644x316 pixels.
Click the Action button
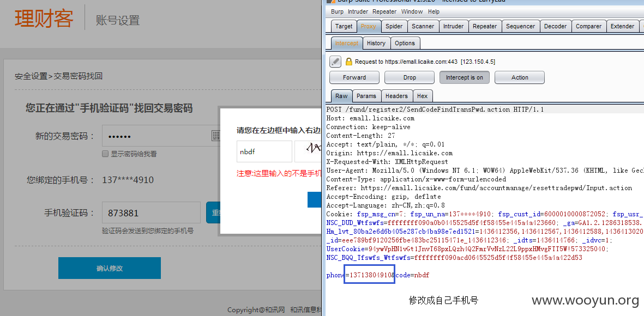(520, 77)
